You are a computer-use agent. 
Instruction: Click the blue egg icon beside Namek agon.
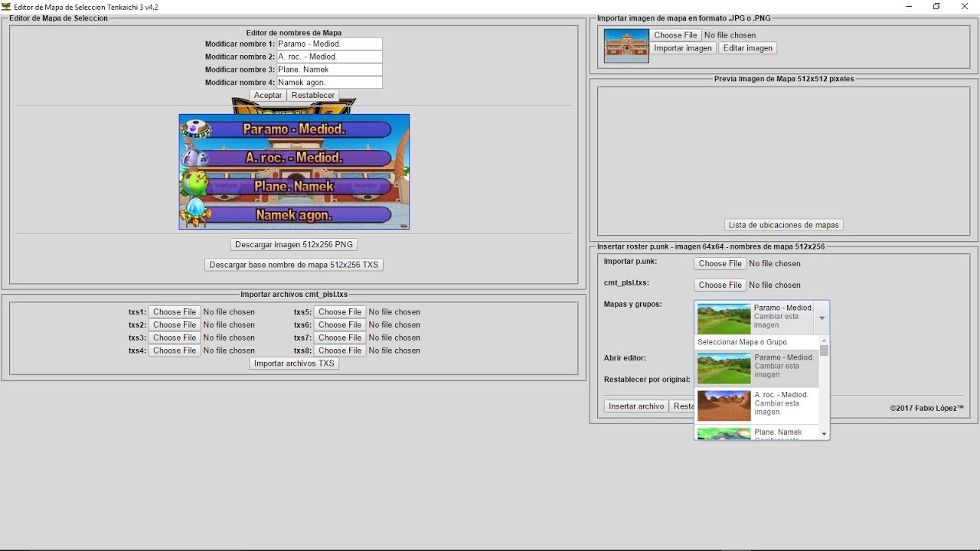coord(195,212)
